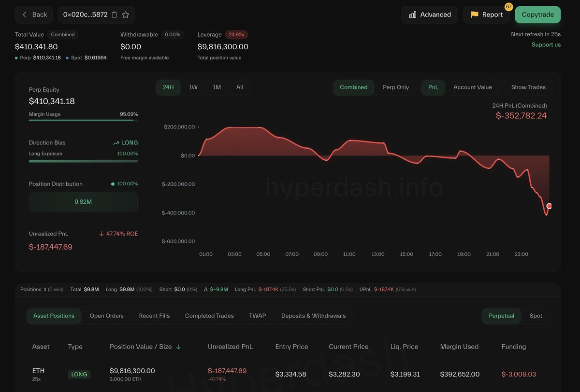
Task: Click the Copytrade button
Action: coord(537,14)
